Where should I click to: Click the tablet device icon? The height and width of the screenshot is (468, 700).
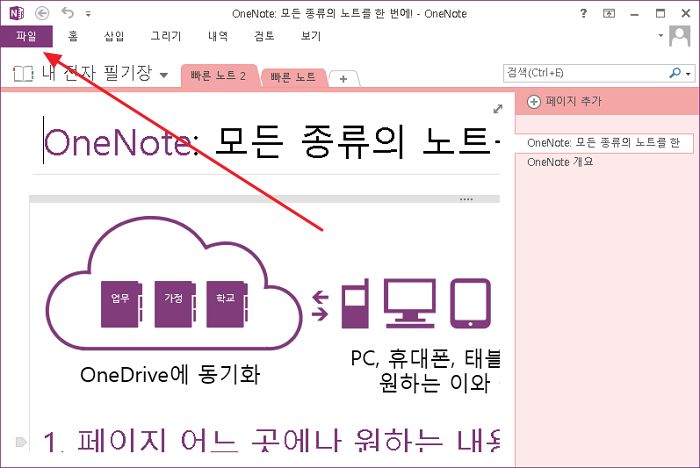click(470, 304)
